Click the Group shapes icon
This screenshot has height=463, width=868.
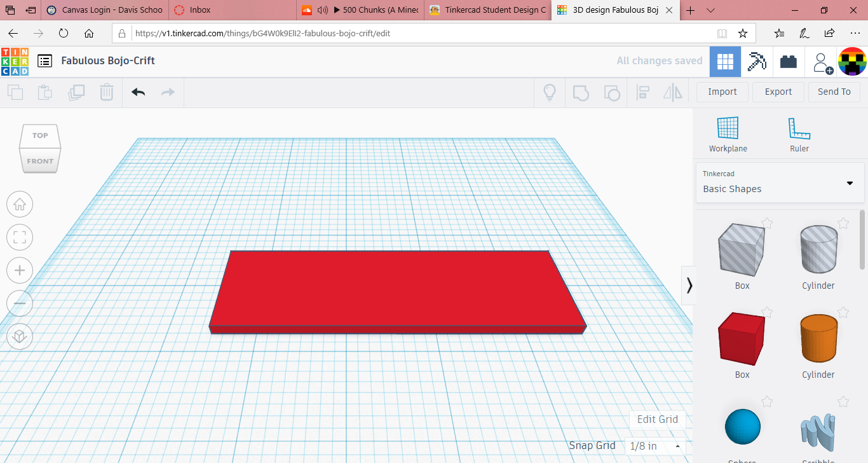581,93
